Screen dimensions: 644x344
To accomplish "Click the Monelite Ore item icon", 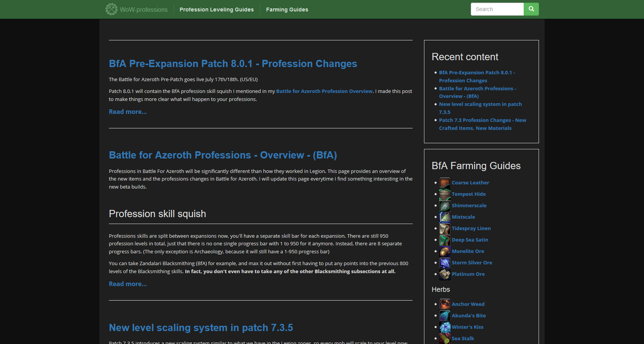I will (445, 251).
